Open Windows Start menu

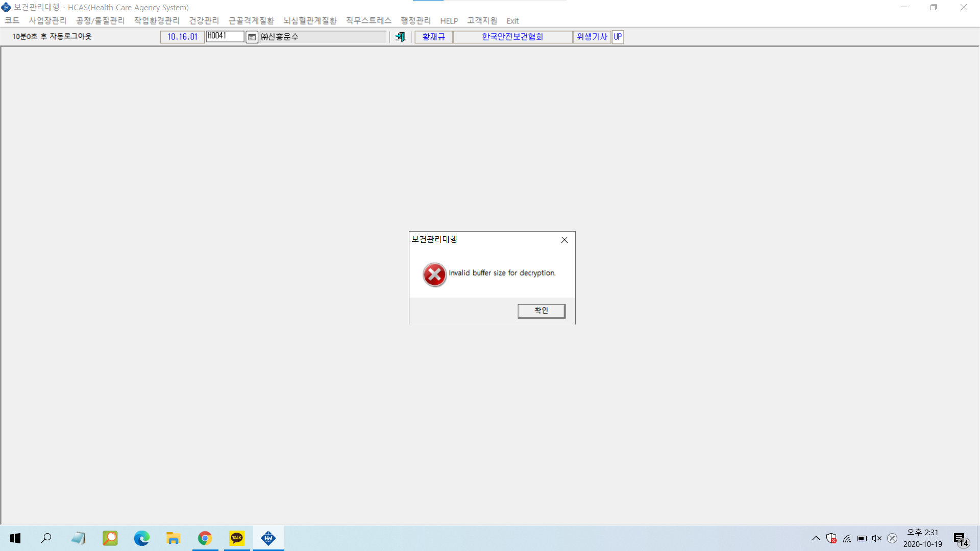point(15,538)
